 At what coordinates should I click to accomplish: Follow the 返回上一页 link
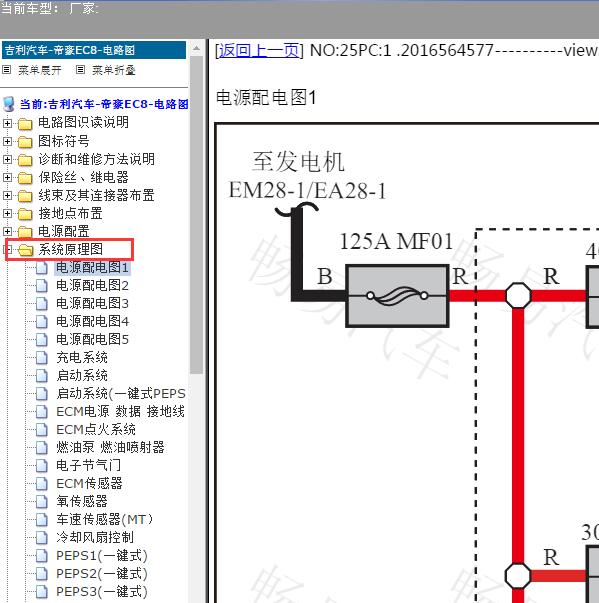259,50
